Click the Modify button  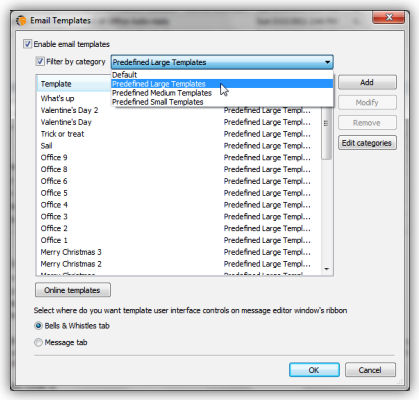coord(367,102)
